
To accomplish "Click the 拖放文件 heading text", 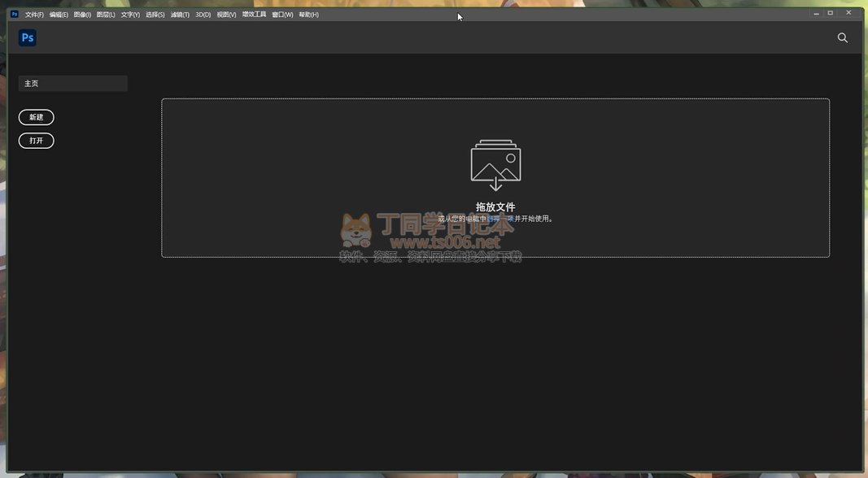I will coord(495,207).
